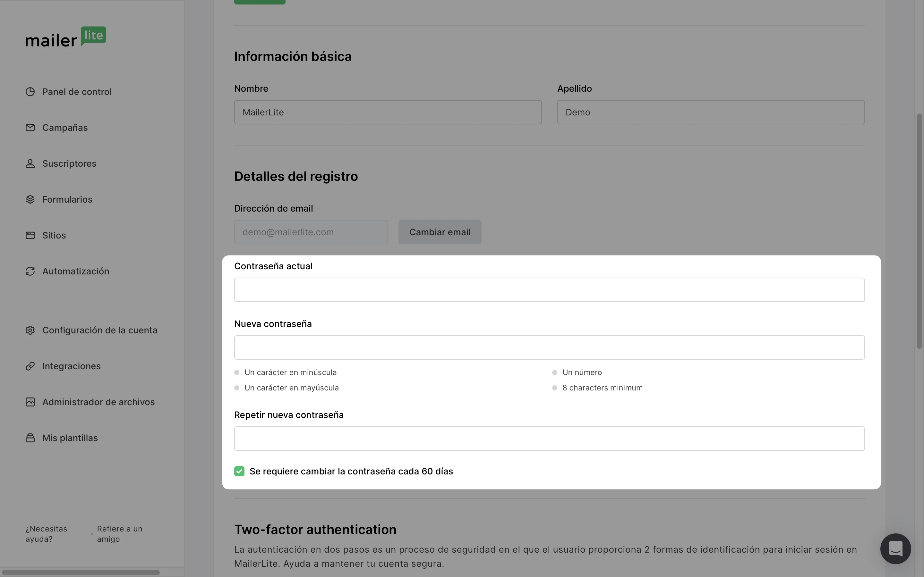Click the Nueva contraseña input

(549, 348)
